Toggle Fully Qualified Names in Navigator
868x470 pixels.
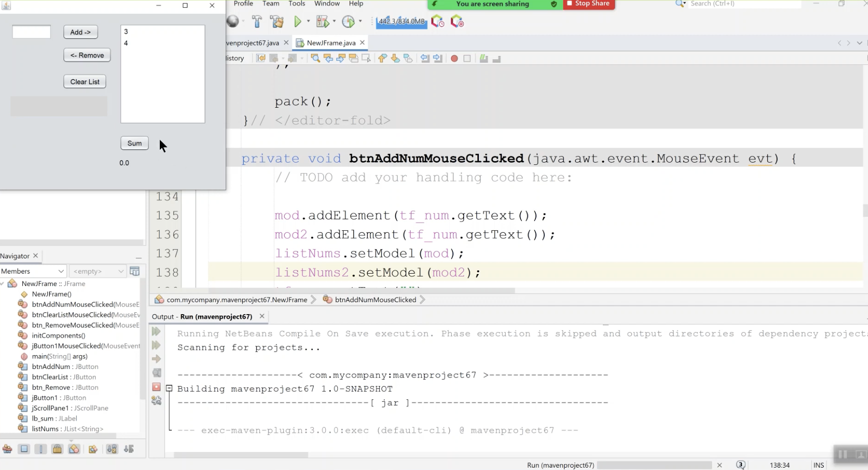(93, 449)
